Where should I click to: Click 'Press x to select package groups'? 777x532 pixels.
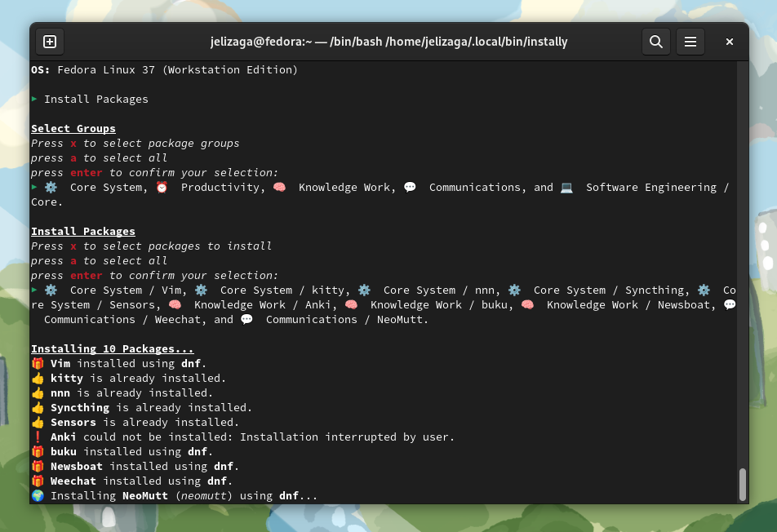135,144
